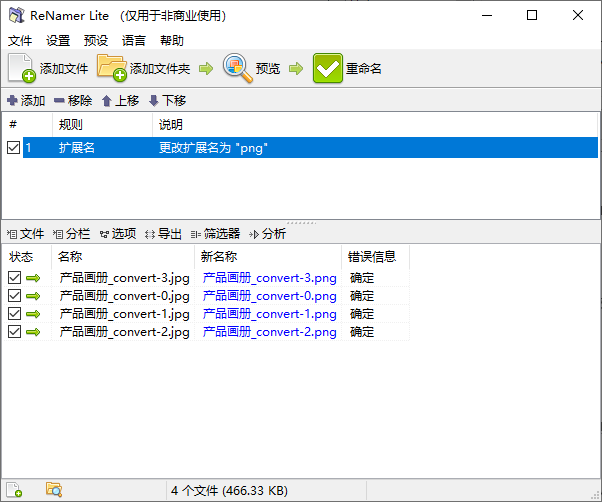The image size is (602, 502).
Task: Select file name 产品画册_convert-0.jpg
Action: click(124, 296)
